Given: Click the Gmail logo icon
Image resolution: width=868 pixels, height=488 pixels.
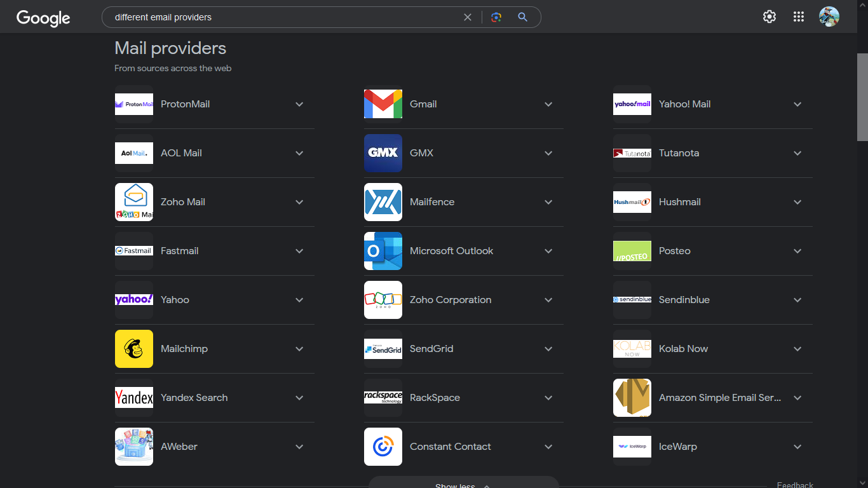Looking at the screenshot, I should [x=383, y=104].
